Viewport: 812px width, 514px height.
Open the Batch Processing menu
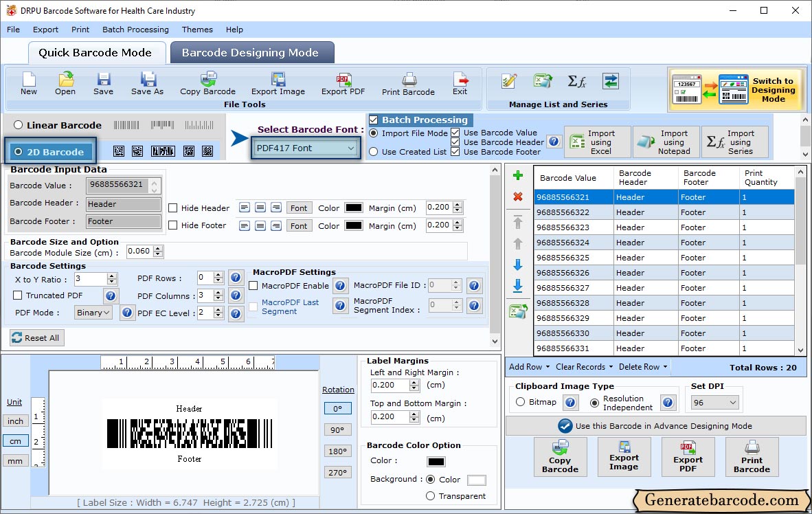[x=136, y=30]
